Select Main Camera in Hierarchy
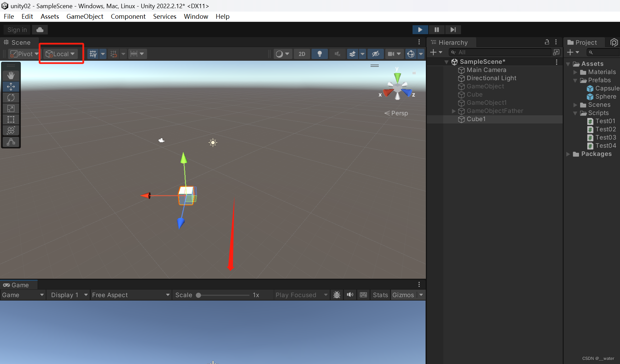 click(486, 70)
